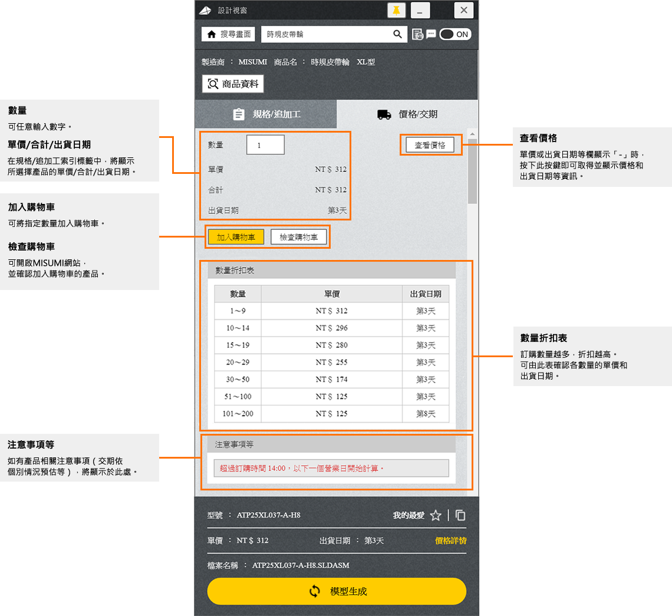Click the search magnifier icon in the search bar
672x616 pixels.
(398, 34)
